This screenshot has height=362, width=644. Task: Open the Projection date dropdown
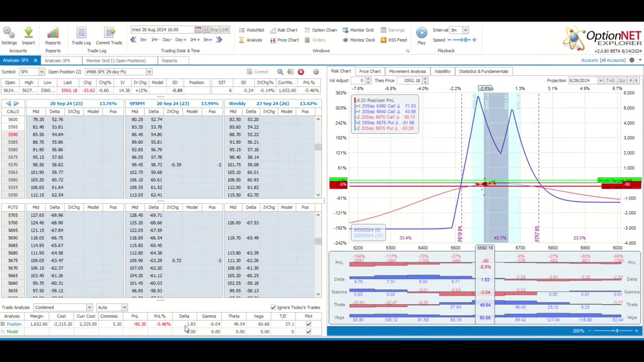pos(600,80)
